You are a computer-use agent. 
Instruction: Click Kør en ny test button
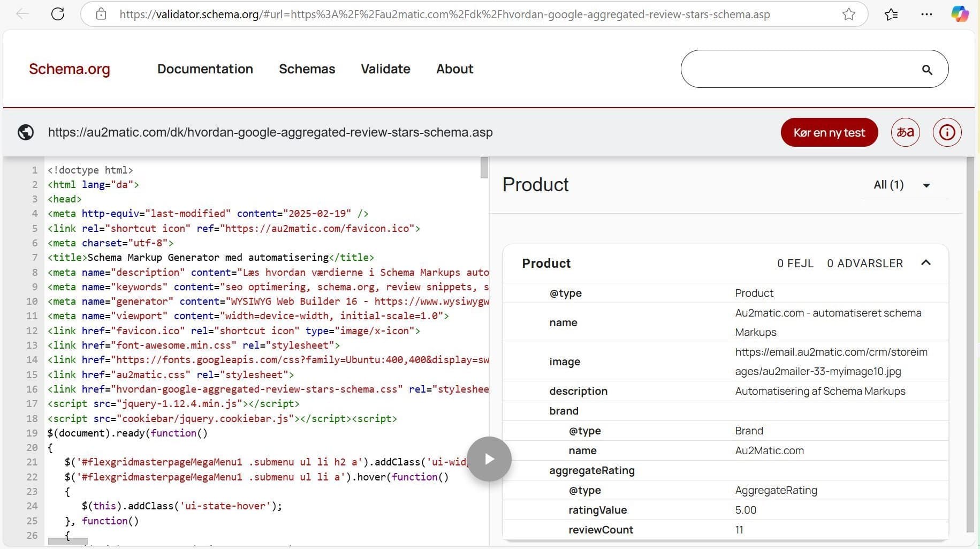(x=829, y=132)
